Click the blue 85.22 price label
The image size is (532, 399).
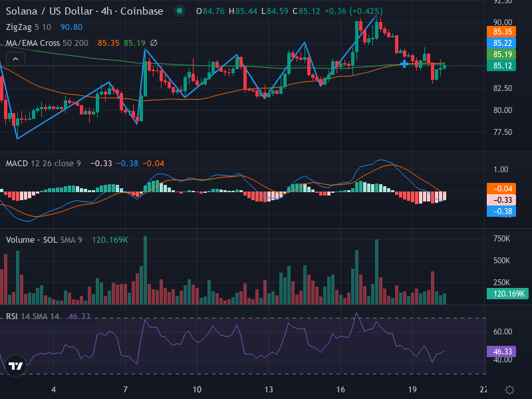(x=501, y=43)
